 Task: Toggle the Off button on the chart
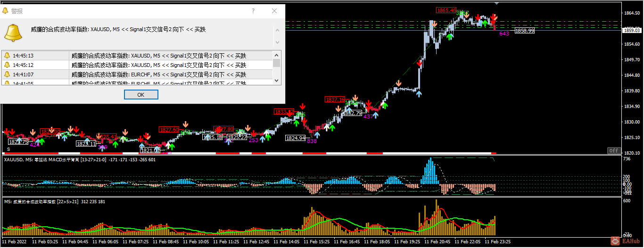[x=613, y=150]
